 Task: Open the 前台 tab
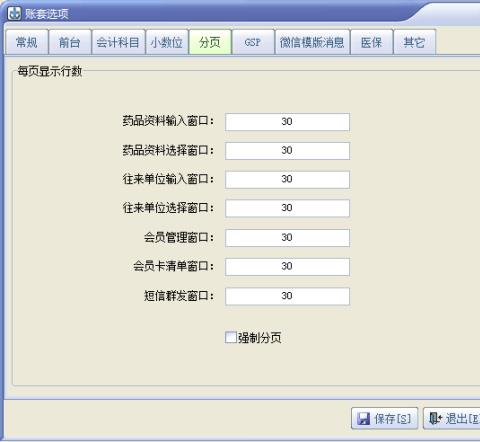[70, 42]
